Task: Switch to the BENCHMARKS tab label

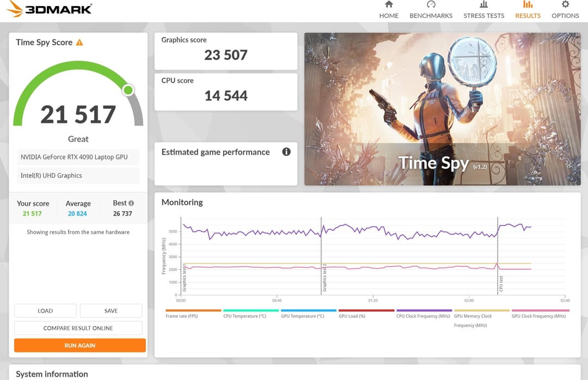Action: click(x=431, y=16)
